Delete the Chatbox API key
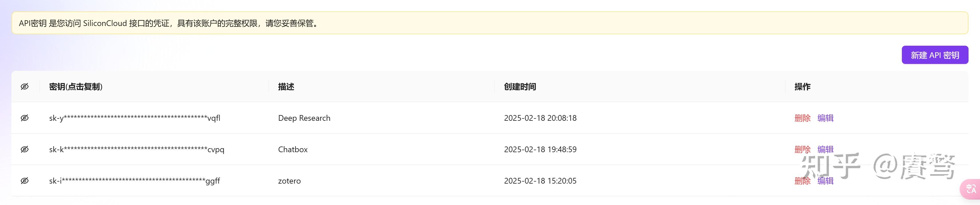The image size is (980, 205). [x=803, y=149]
